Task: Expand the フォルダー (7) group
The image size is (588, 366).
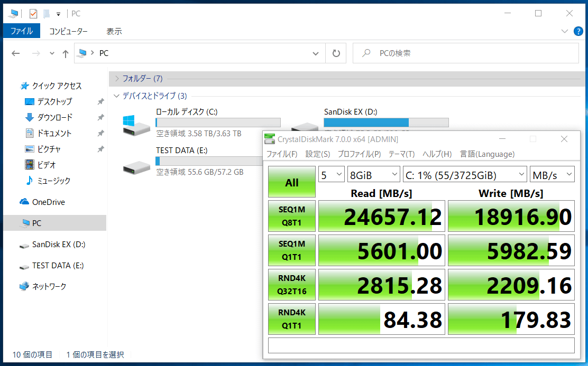Action: tap(117, 78)
